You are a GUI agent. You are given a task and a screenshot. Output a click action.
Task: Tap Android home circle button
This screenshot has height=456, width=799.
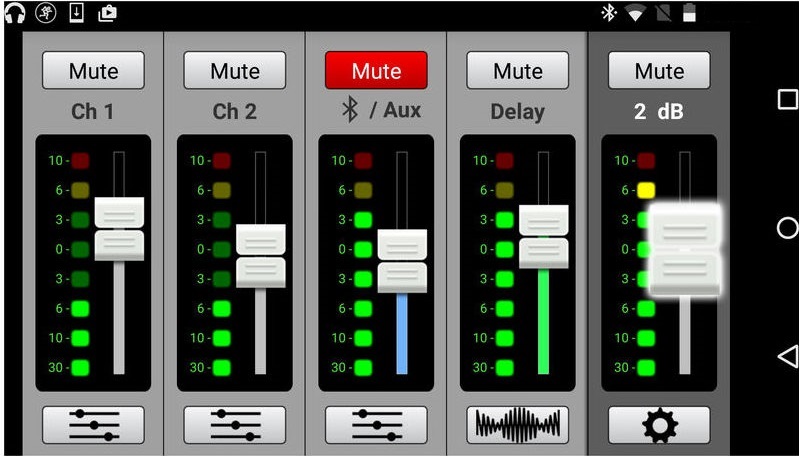coord(787,228)
